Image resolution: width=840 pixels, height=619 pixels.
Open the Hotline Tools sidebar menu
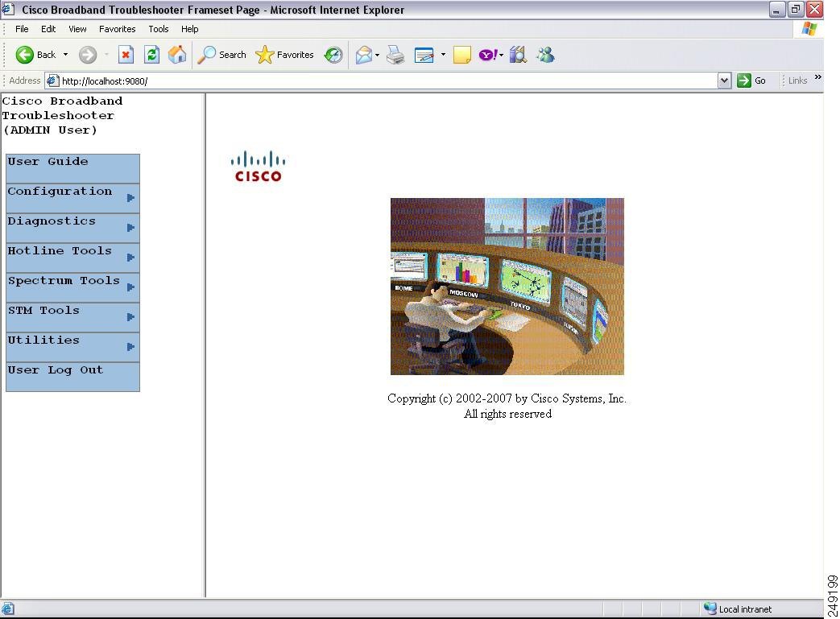(x=72, y=258)
